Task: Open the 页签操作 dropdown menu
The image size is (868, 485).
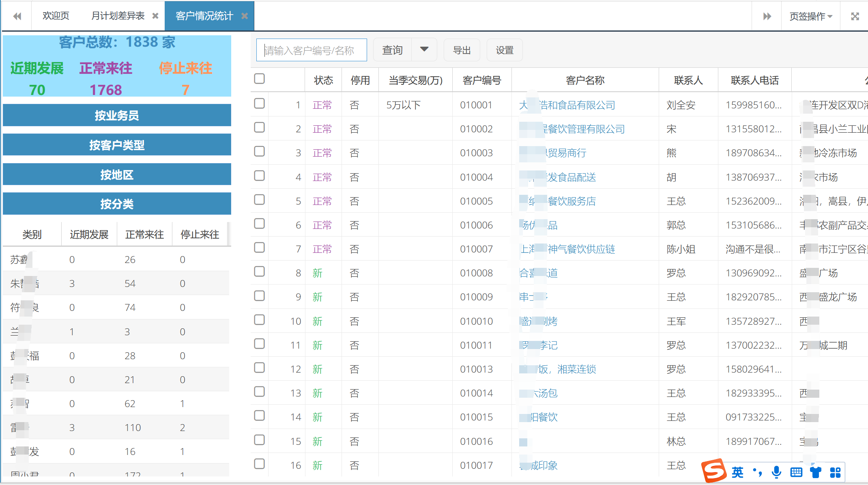Action: click(810, 16)
